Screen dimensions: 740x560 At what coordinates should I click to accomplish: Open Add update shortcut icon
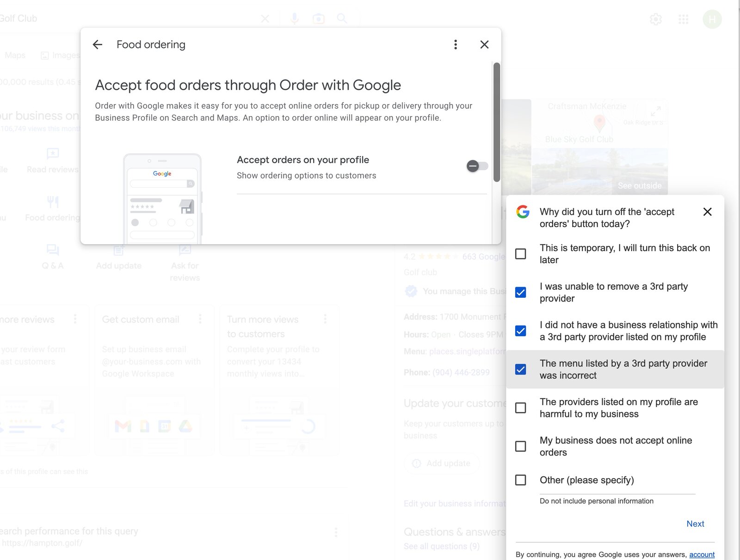118,250
